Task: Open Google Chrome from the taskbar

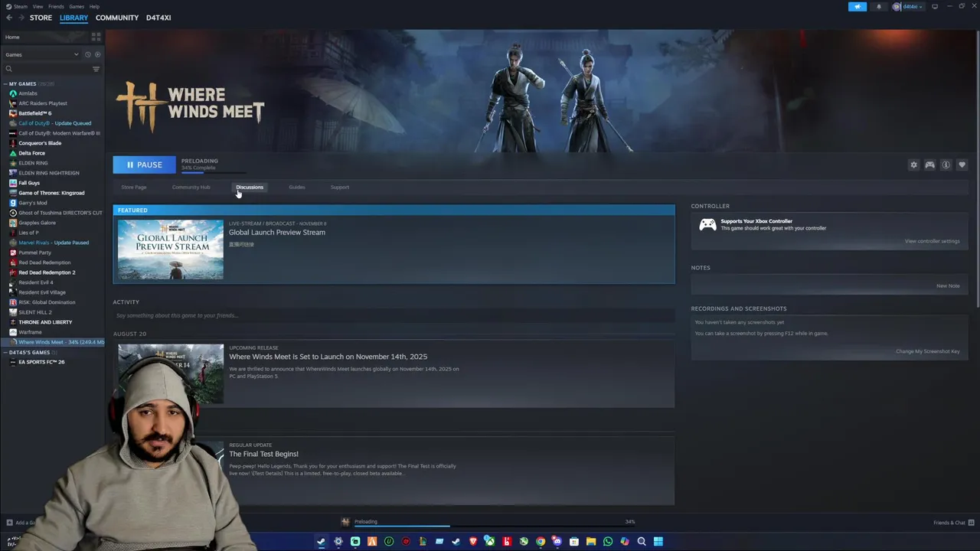Action: pyautogui.click(x=541, y=542)
